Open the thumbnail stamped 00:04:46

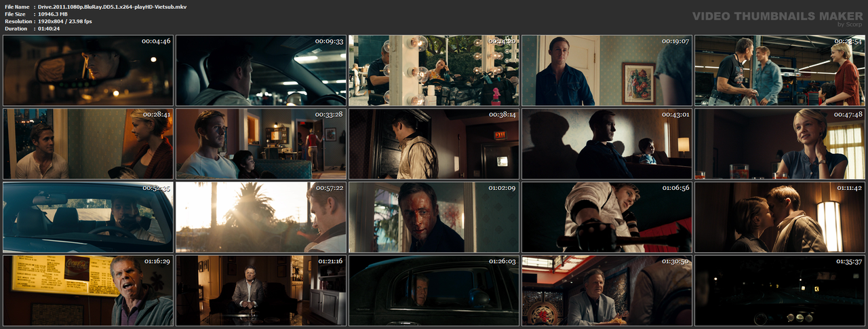click(x=88, y=71)
